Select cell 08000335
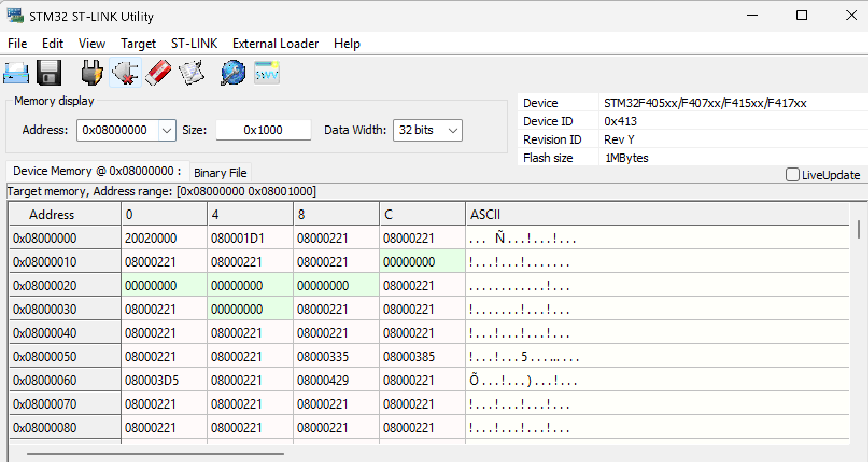 [x=336, y=356]
